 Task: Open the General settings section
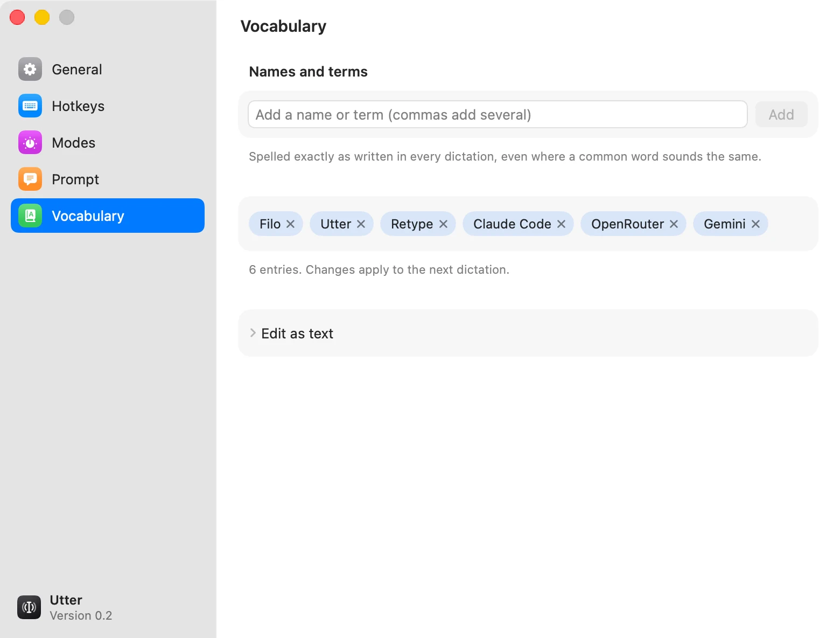(108, 69)
